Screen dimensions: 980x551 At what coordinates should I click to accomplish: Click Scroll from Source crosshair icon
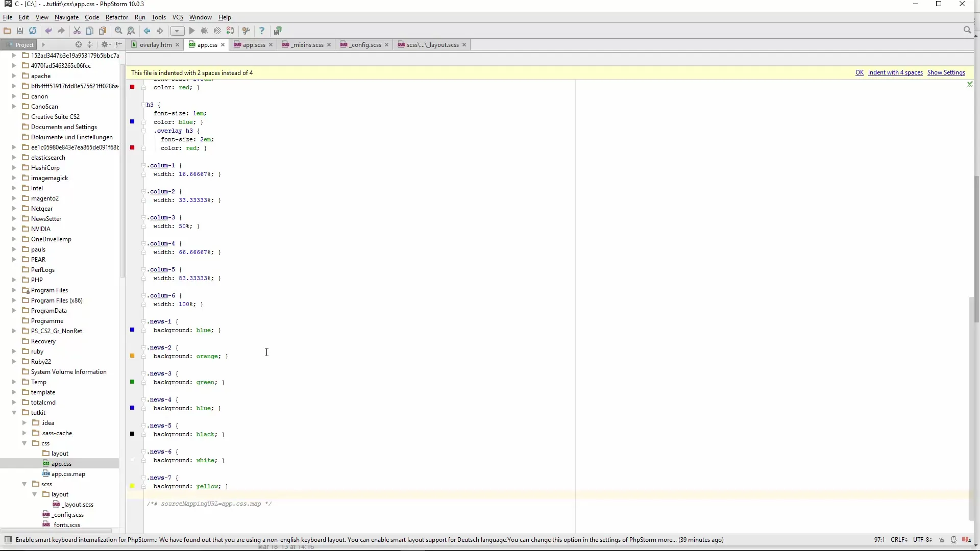click(x=79, y=45)
